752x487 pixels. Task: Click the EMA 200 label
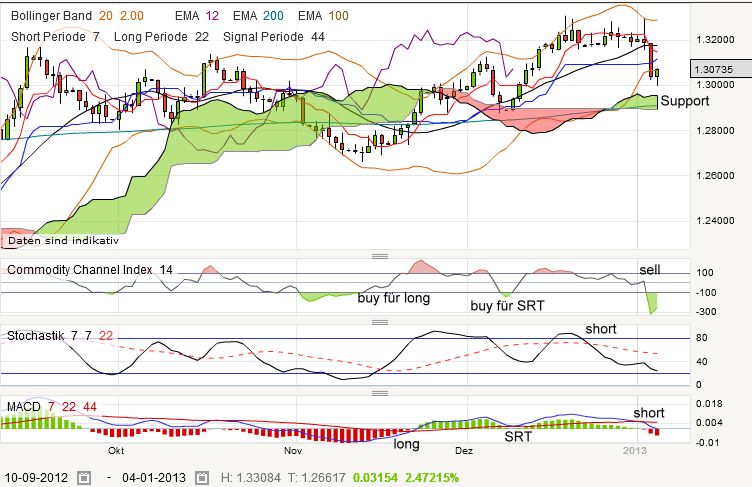[258, 16]
